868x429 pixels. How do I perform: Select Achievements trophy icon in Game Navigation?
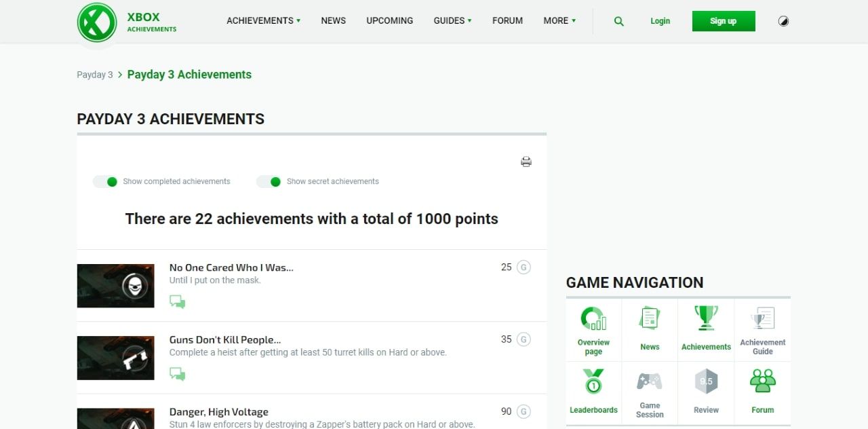tap(706, 318)
